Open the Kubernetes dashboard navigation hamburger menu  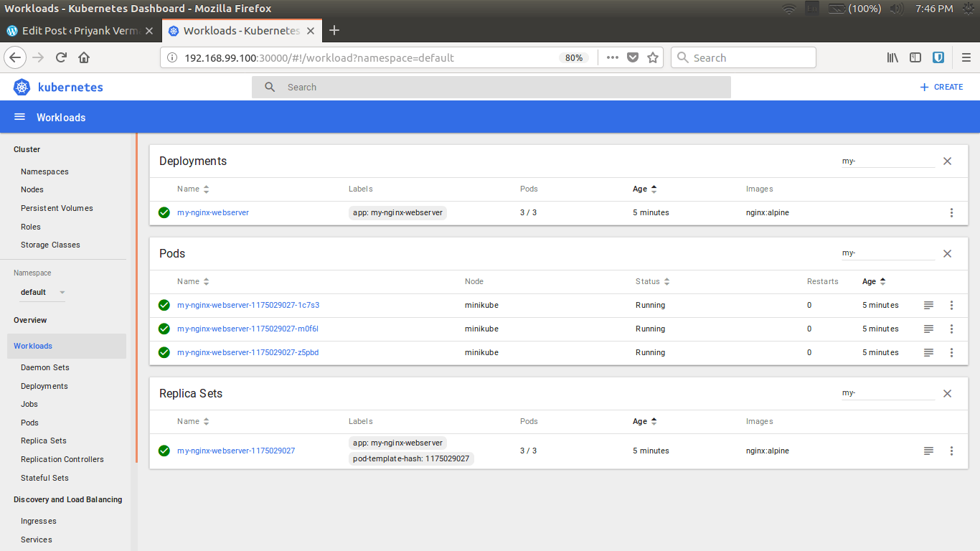click(19, 116)
